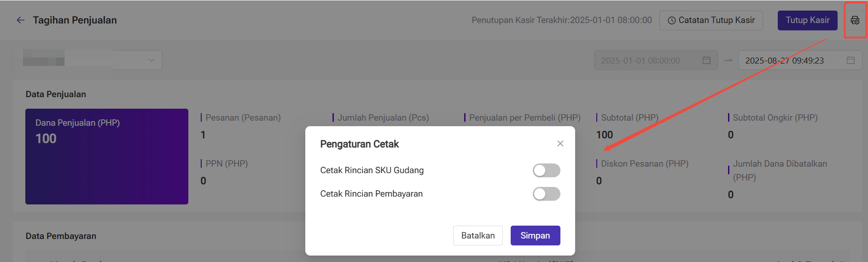868x262 pixels.
Task: Click the Batalkan button
Action: click(x=478, y=235)
